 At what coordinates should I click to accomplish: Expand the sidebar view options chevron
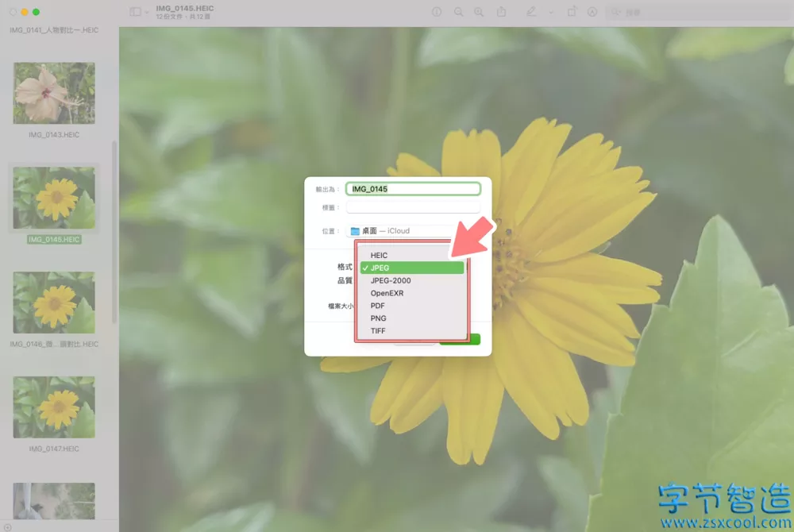147,12
